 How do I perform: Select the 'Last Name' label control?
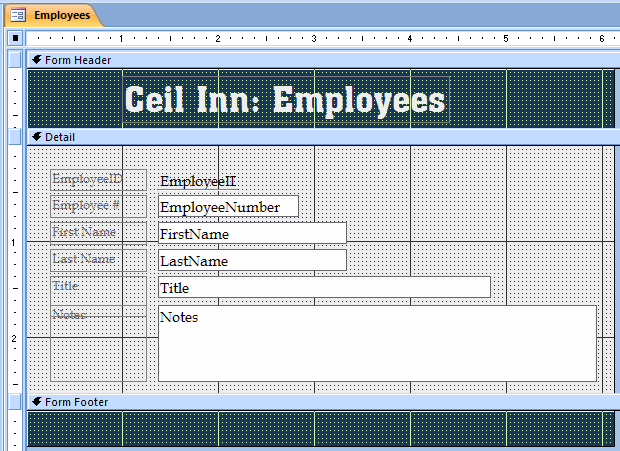98,260
